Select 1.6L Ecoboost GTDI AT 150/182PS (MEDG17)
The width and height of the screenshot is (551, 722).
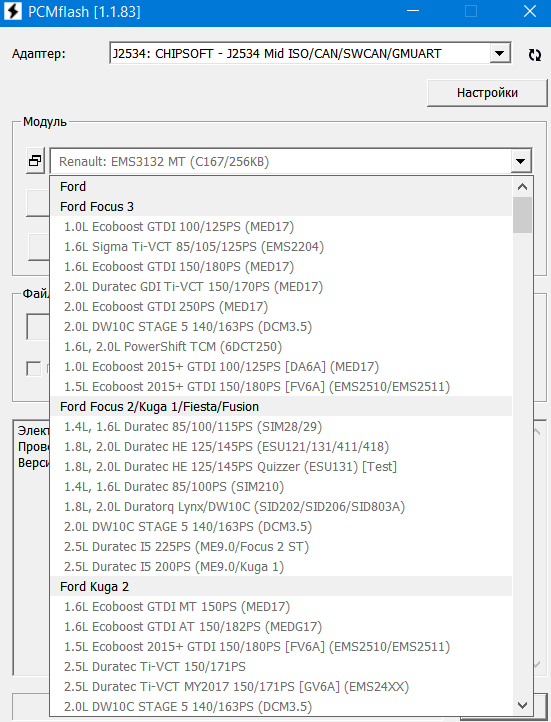click(281, 627)
